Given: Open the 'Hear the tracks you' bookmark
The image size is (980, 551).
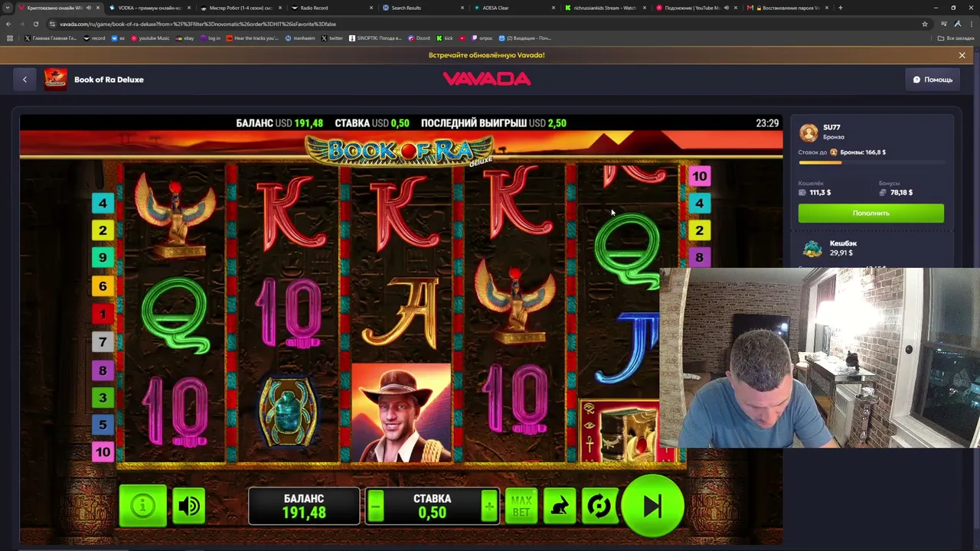Looking at the screenshot, I should click(x=253, y=38).
